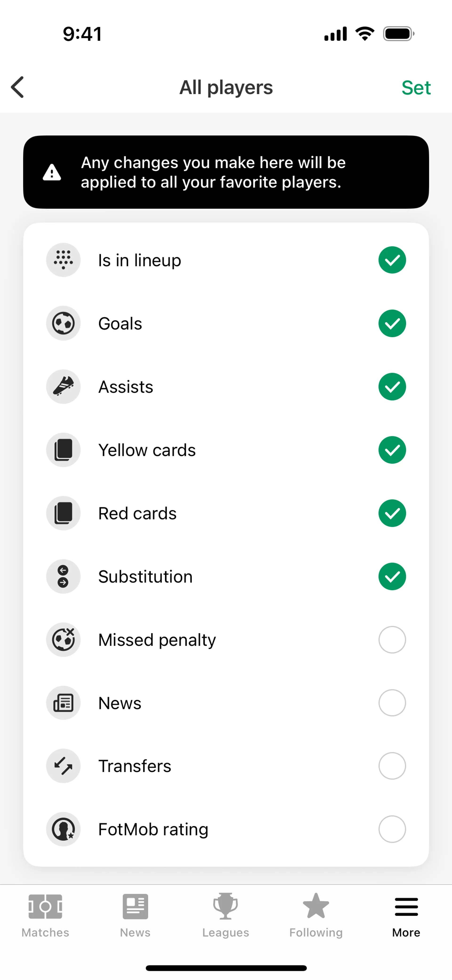Go to the Following tab
Viewport: 452px width, 980px height.
pos(316,915)
